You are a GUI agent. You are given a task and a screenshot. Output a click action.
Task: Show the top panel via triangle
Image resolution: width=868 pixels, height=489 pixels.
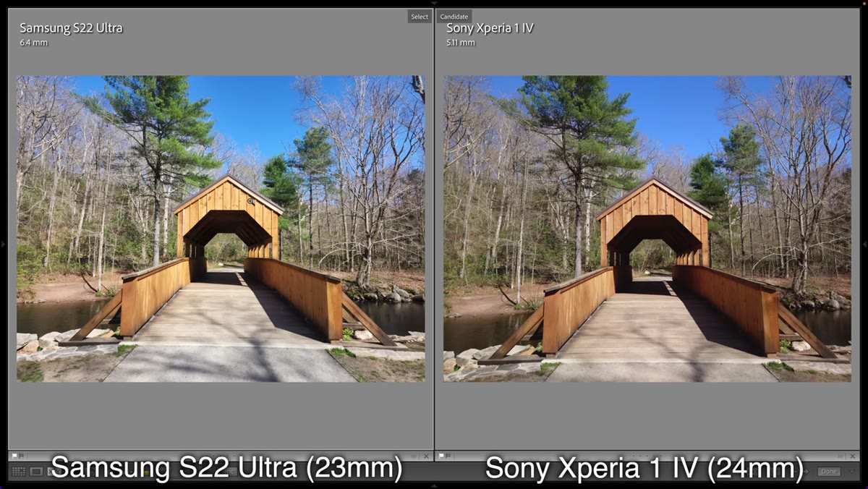[434, 3]
